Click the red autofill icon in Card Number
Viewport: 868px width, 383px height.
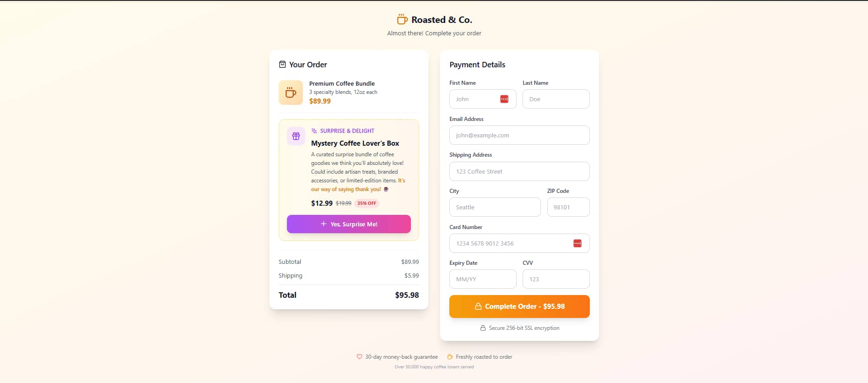pyautogui.click(x=577, y=243)
